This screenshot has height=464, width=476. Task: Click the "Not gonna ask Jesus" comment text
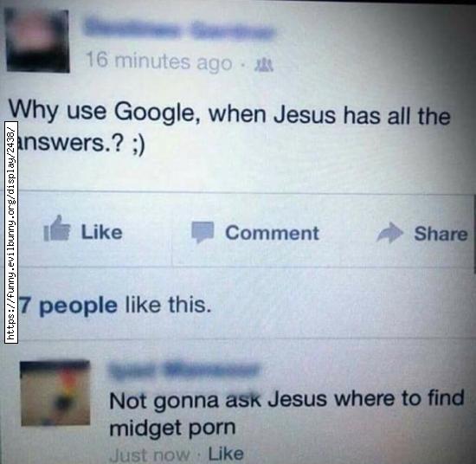tap(286, 413)
